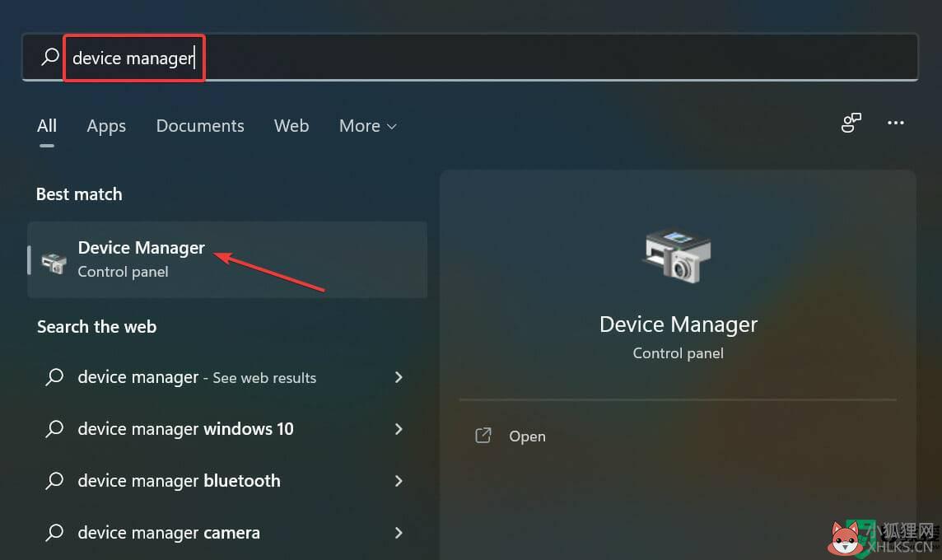Switch to the Apps tab
This screenshot has width=942, height=560.
(x=106, y=126)
